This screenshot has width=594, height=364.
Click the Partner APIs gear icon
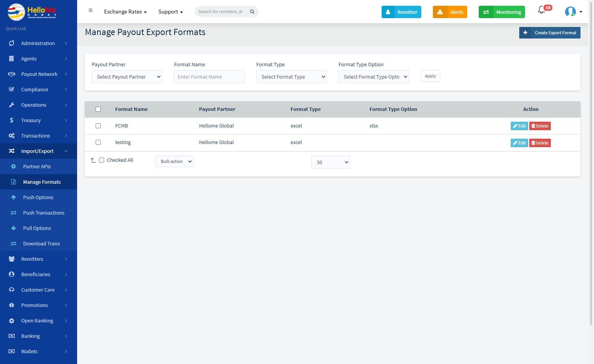click(13, 166)
